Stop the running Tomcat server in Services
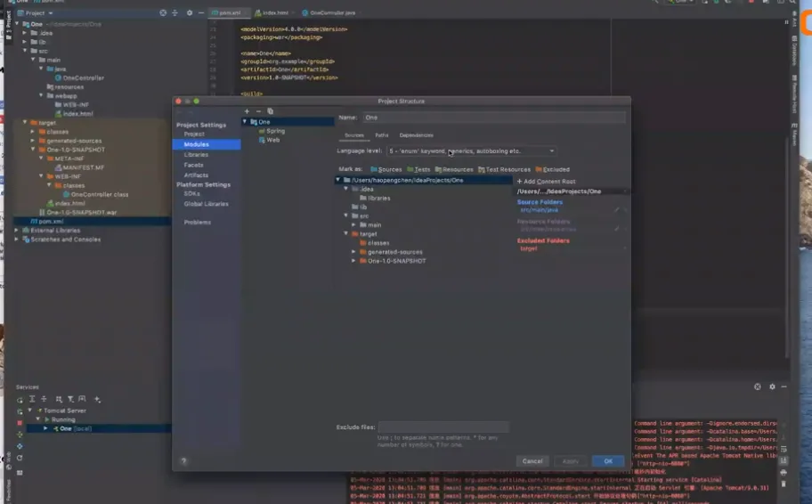 [x=20, y=423]
